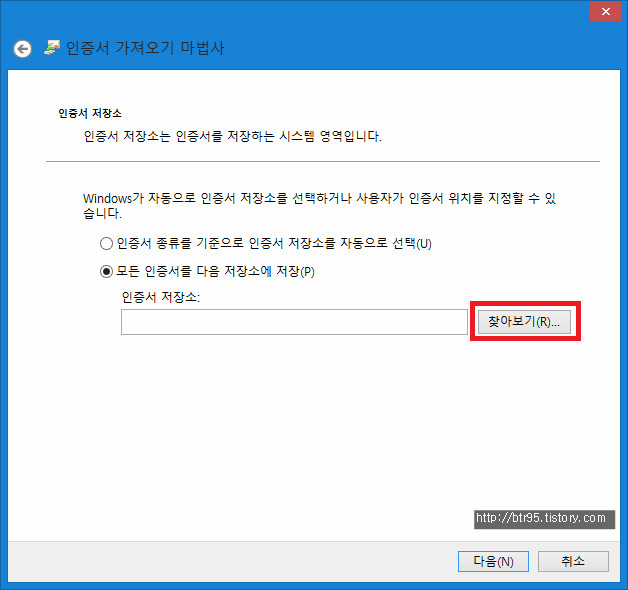
Task: Cancel the wizard with 취소
Action: tap(573, 561)
